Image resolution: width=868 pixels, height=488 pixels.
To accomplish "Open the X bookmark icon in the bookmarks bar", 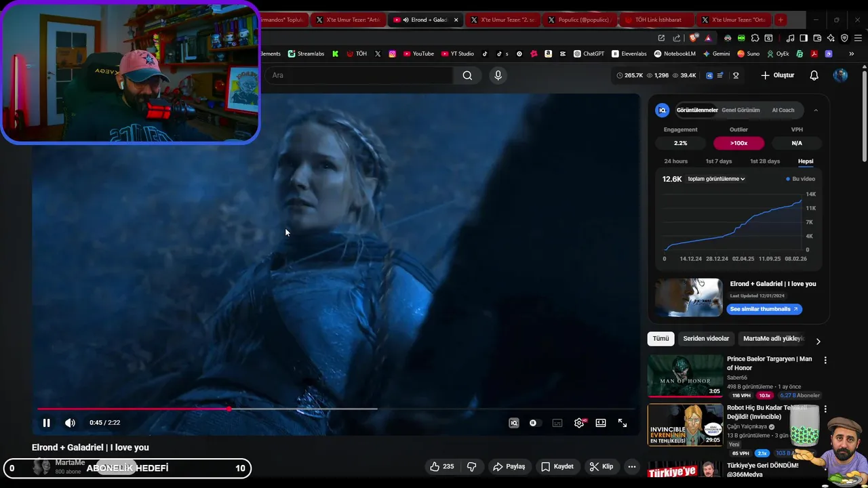I will [x=378, y=54].
